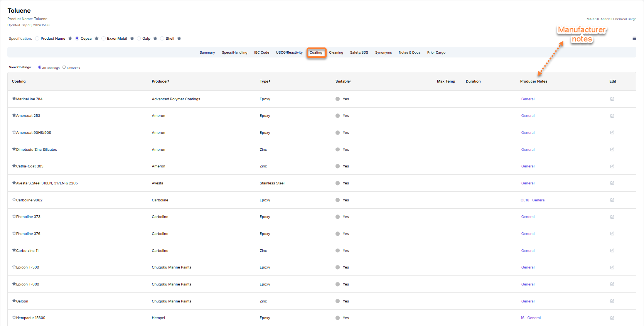Star the Carboline 9062 coating
The width and height of the screenshot is (644, 326).
(14, 200)
